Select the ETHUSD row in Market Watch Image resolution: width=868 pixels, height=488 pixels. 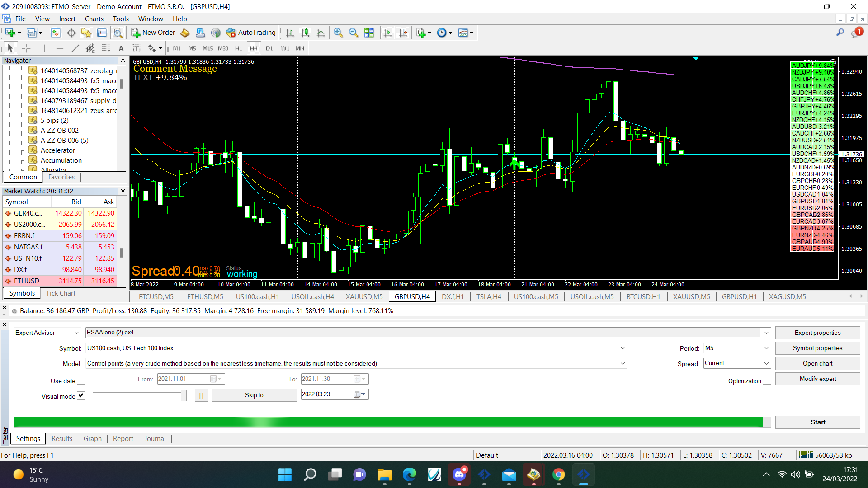(x=60, y=281)
